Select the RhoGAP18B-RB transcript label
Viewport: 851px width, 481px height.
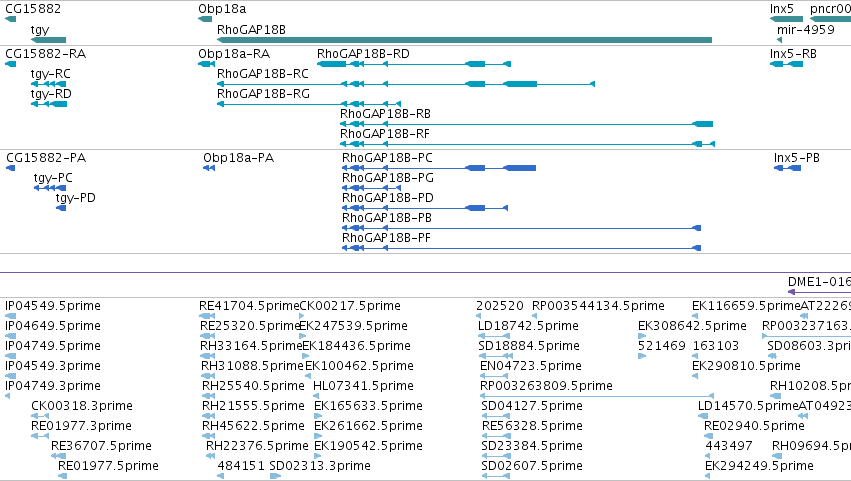click(385, 114)
